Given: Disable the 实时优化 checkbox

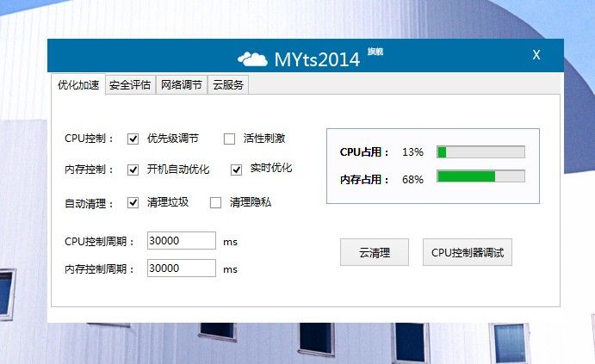Looking at the screenshot, I should [x=236, y=170].
